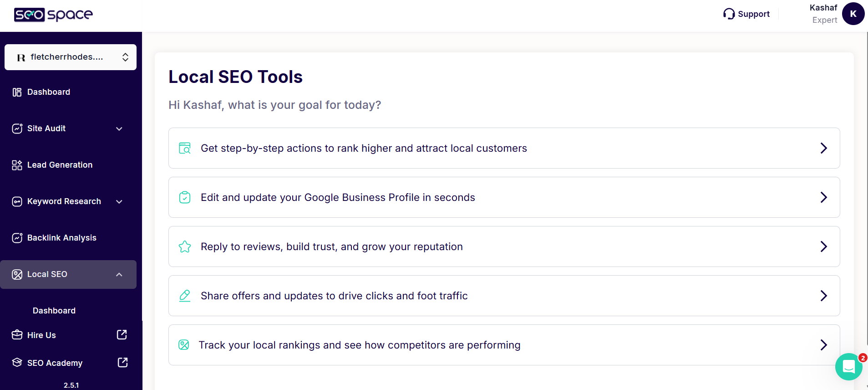Click the Support headset icon
The height and width of the screenshot is (390, 868).
click(729, 14)
